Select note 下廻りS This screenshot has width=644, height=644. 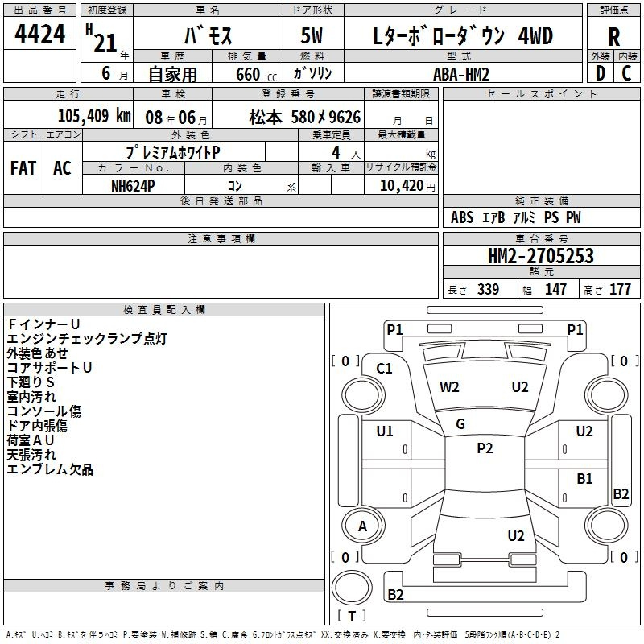click(x=31, y=382)
